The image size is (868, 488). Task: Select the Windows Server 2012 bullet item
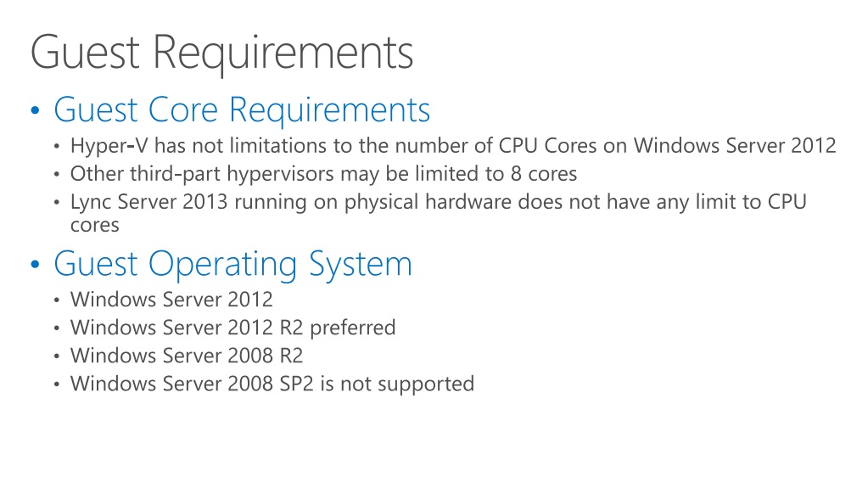pos(171,300)
